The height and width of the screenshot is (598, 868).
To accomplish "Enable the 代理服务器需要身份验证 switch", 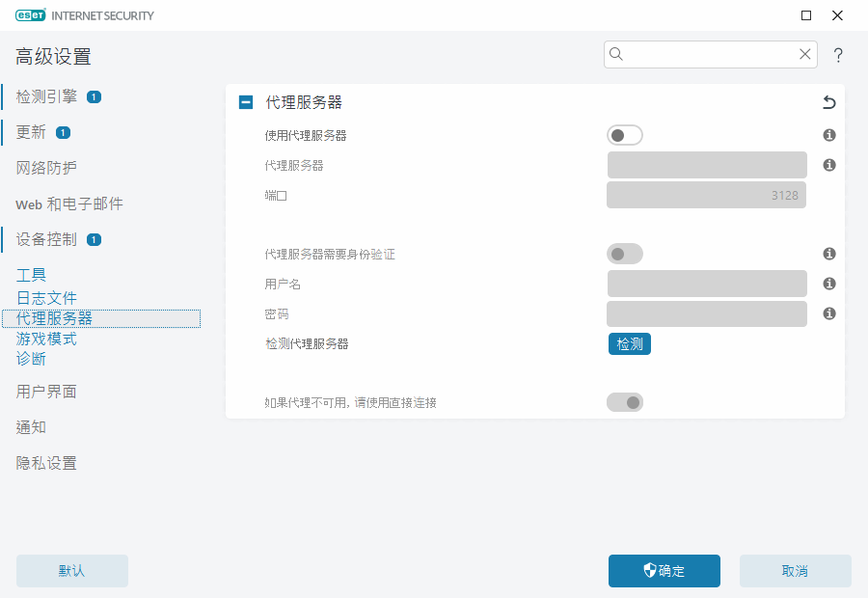I will pyautogui.click(x=625, y=254).
